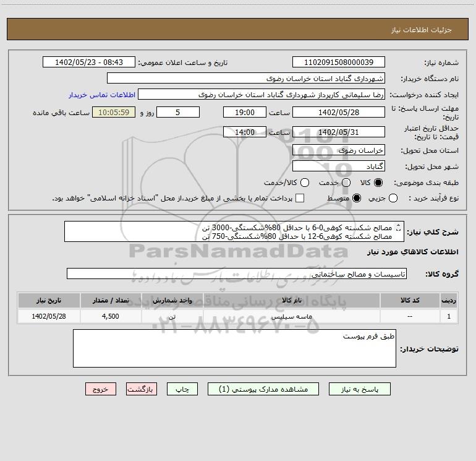The width and height of the screenshot is (476, 461).
Task: Click the requester field رضا سلیمانی
Action: point(261,95)
